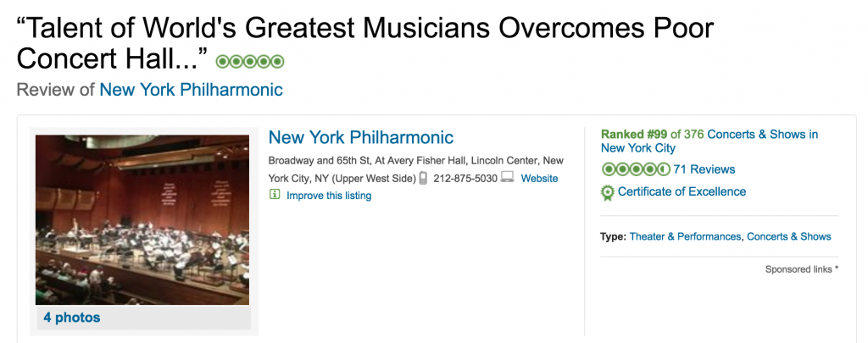Click the laptop icon next to Website
This screenshot has width=868, height=343.
coord(507,178)
